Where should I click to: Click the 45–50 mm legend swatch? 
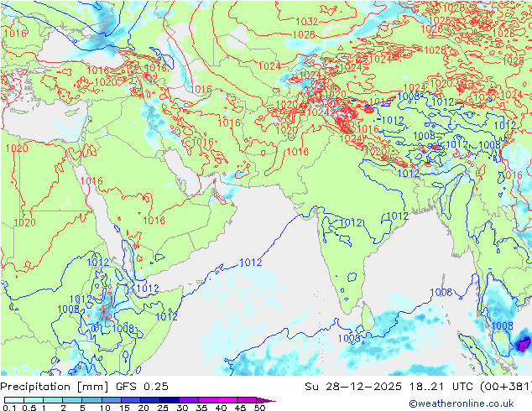(x=247, y=400)
